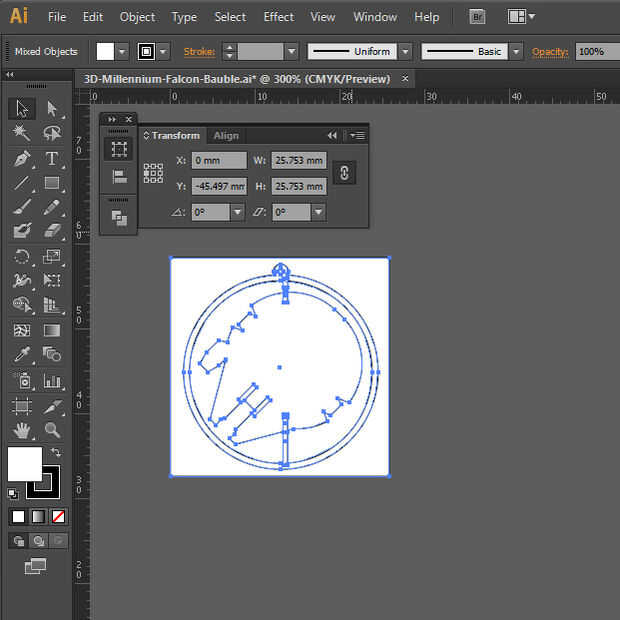Pick the Direct Selection tool
620x620 pixels.
coord(52,108)
